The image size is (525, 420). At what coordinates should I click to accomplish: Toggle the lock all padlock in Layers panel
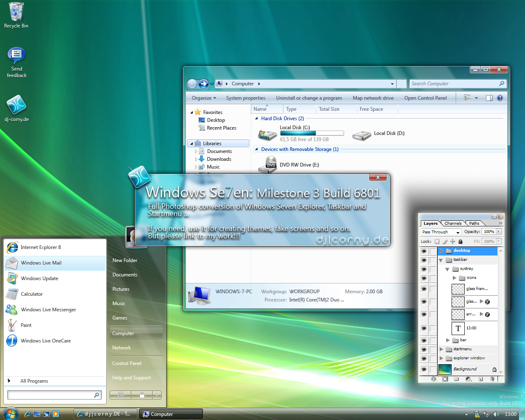coord(460,242)
